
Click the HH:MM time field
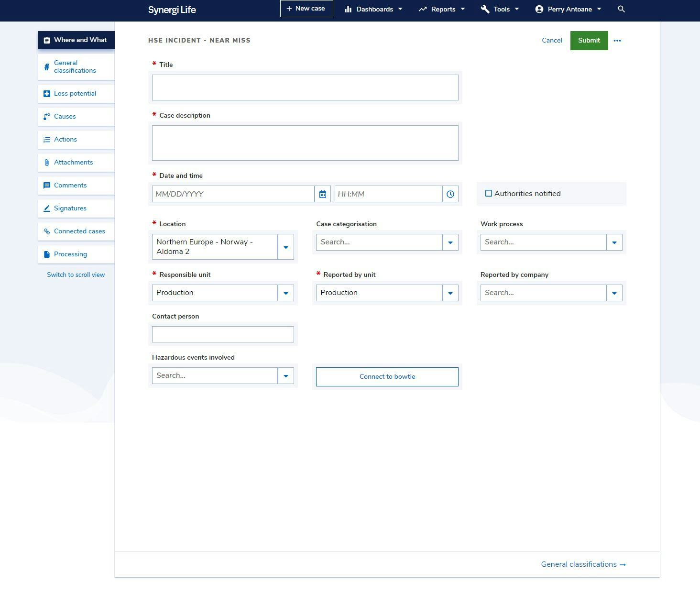[x=388, y=194]
